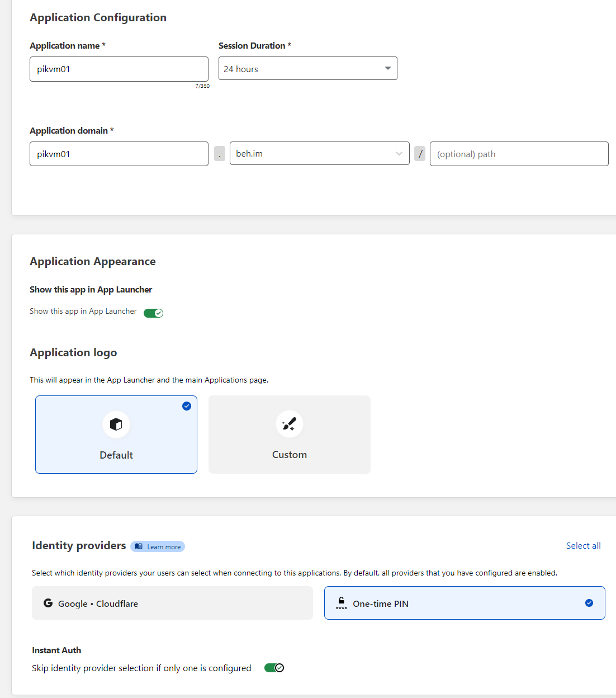Expand the beh.im domain dropdown
Screen dimensions: 616x698
click(319, 154)
